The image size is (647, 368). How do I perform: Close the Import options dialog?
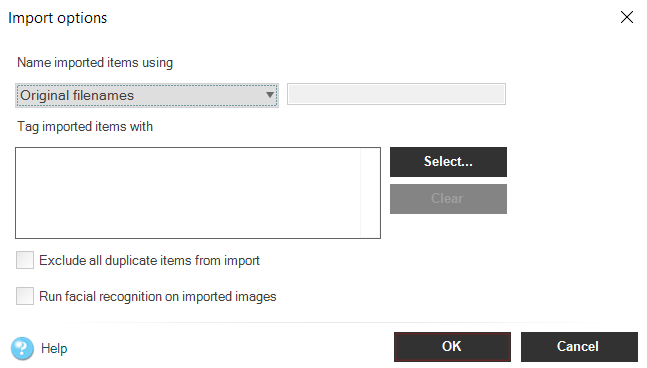pyautogui.click(x=627, y=17)
